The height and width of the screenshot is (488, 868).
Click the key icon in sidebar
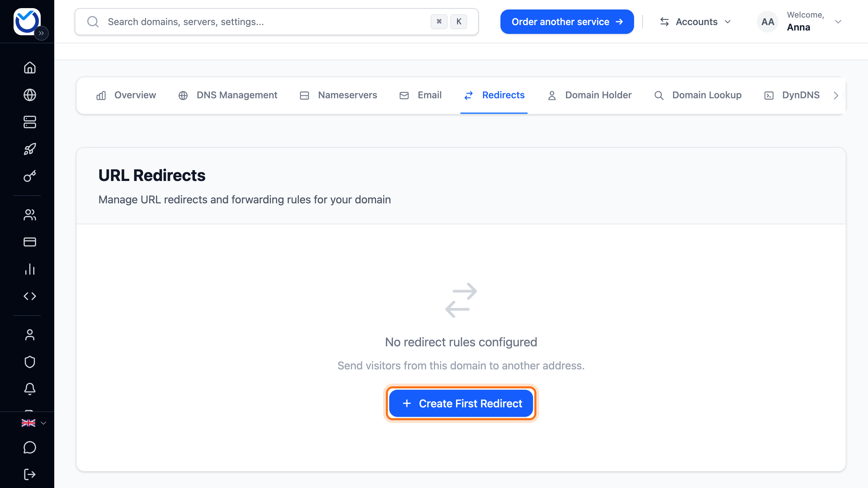pos(30,176)
